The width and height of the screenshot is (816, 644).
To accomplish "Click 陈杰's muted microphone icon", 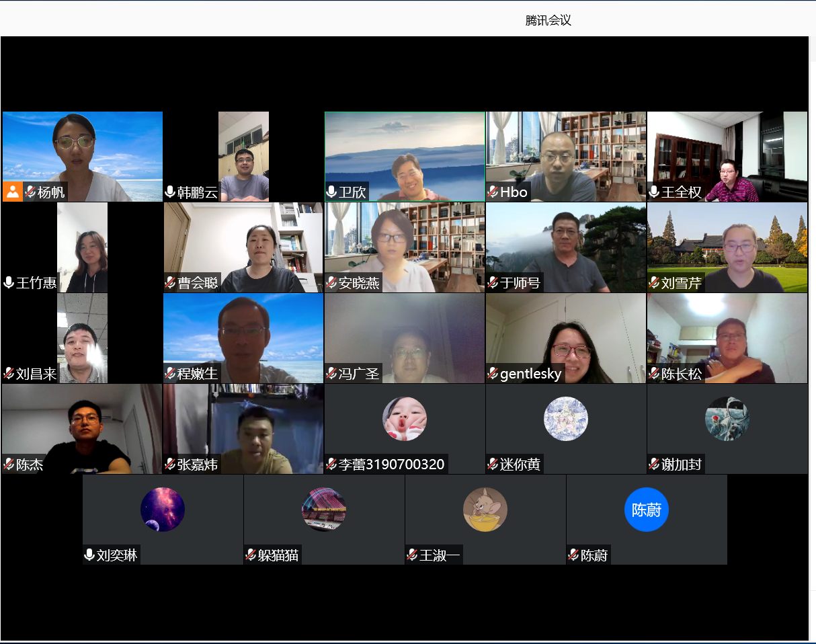I will pos(9,465).
